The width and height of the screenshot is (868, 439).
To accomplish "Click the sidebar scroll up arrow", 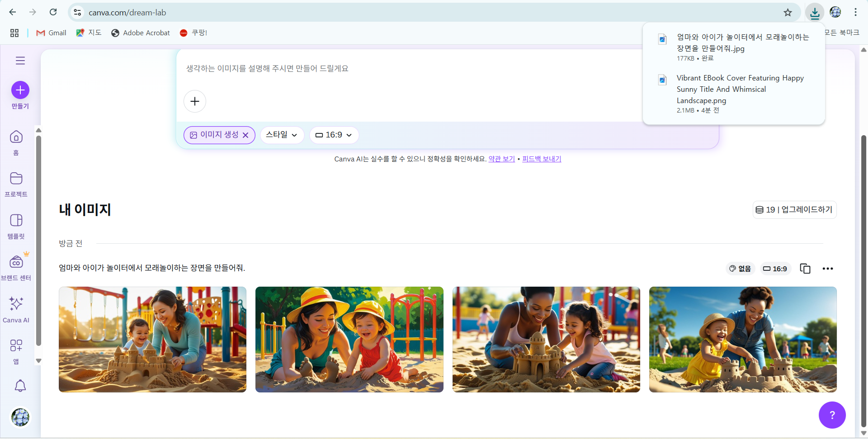I will point(39,130).
